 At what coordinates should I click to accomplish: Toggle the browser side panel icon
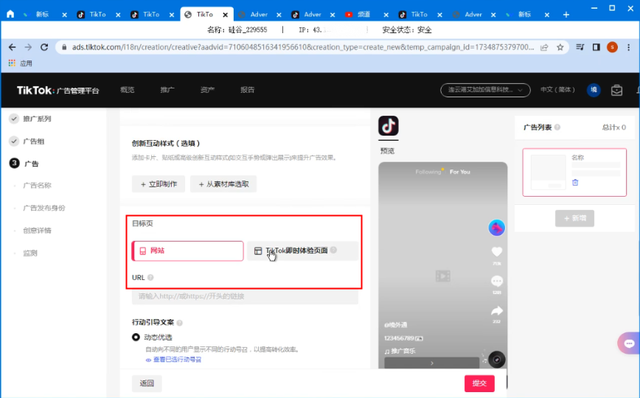(x=596, y=47)
